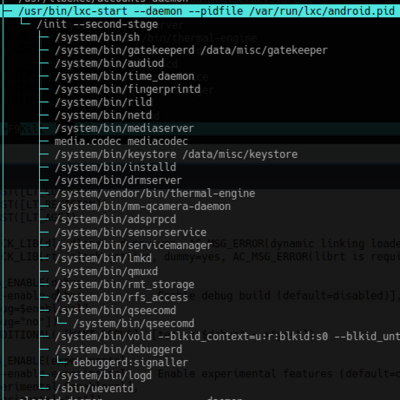Select the /system/bin/lmkd process

click(x=103, y=258)
